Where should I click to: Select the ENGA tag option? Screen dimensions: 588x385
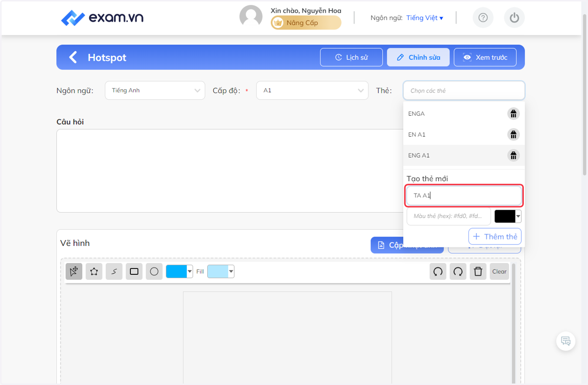[464, 114]
